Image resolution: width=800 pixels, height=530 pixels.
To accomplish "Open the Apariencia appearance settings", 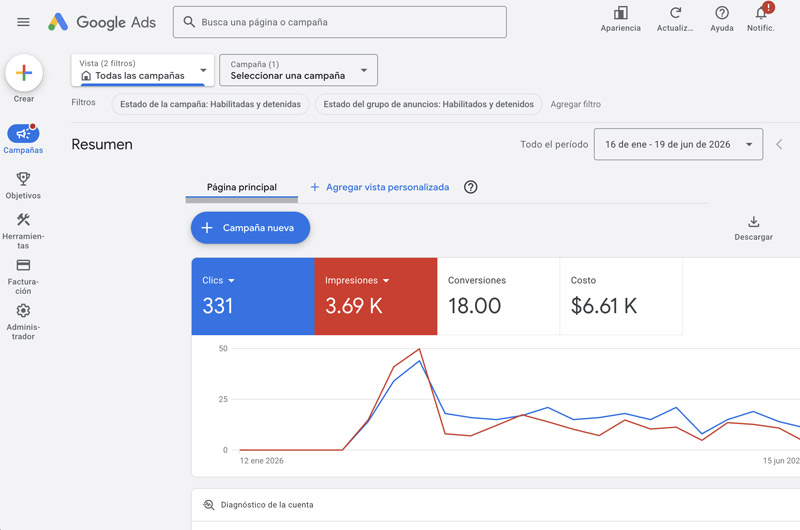I will coord(620,19).
